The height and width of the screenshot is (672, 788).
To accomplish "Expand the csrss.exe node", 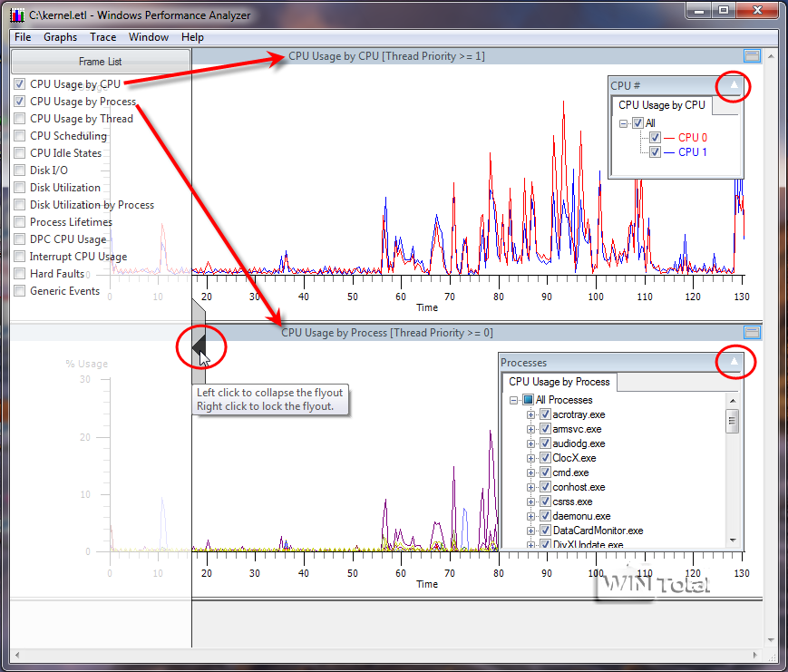I will [x=530, y=502].
